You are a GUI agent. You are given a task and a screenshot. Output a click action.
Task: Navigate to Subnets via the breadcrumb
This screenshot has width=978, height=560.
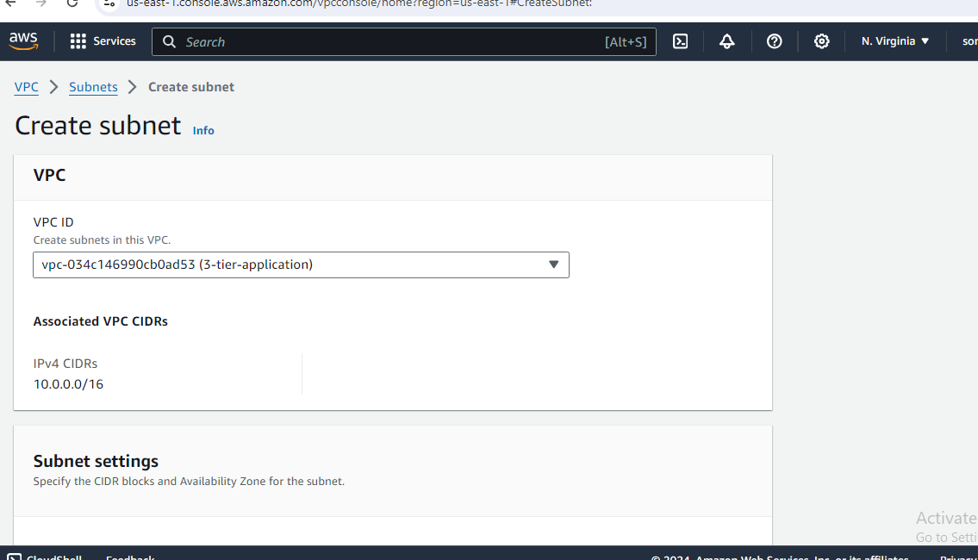pos(93,86)
